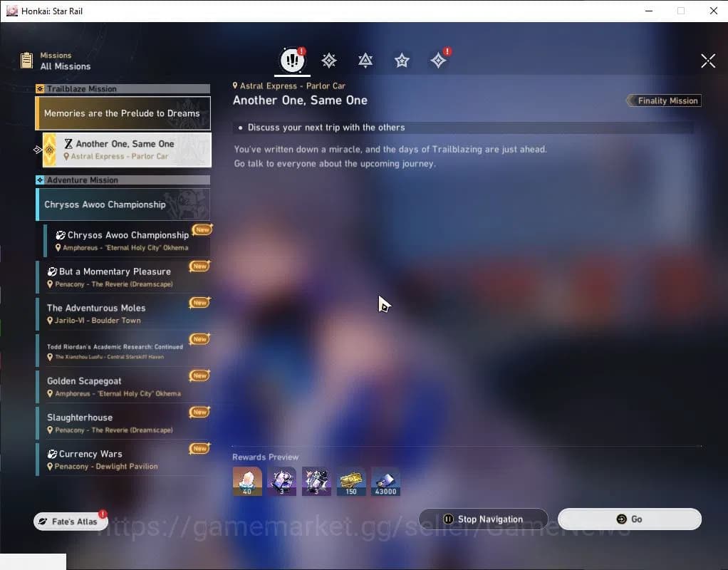Open the four-point diamond mission tab with alert

click(438, 61)
